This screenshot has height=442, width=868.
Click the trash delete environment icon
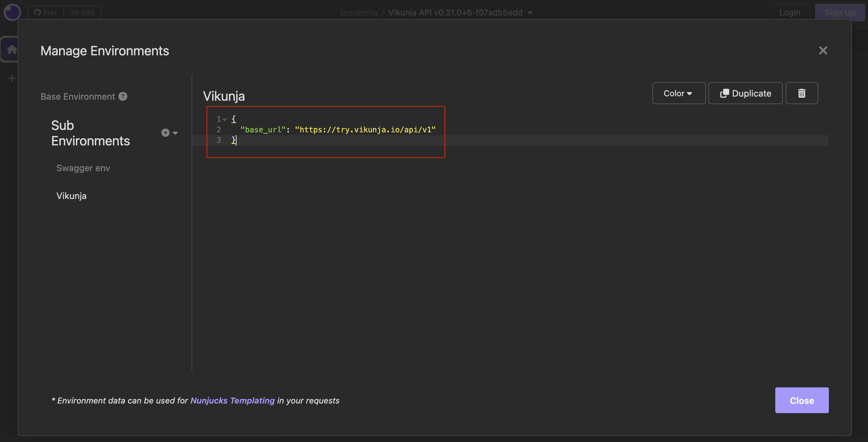pos(801,93)
